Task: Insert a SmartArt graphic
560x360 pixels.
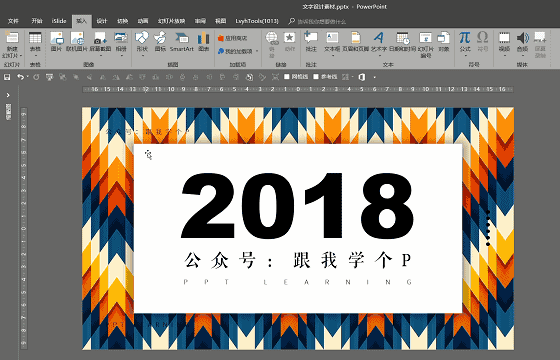Action: coord(181,38)
